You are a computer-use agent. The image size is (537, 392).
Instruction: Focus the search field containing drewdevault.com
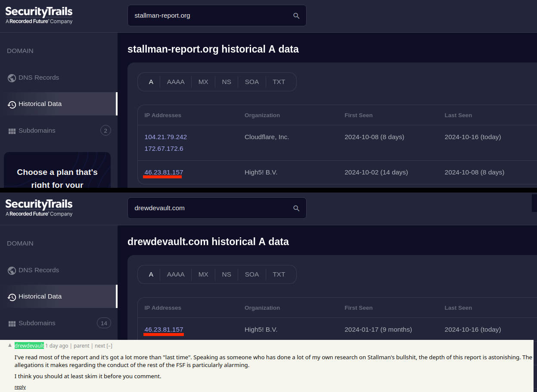coord(217,208)
